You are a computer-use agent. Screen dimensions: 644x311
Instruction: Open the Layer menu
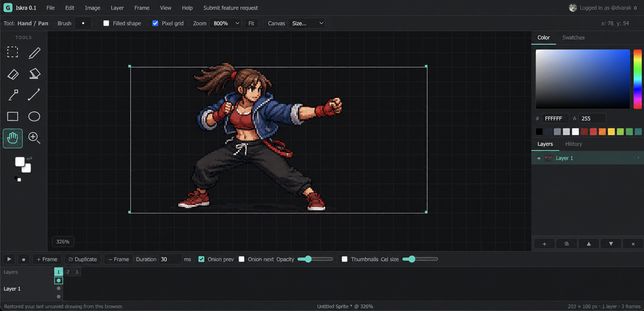tap(117, 8)
